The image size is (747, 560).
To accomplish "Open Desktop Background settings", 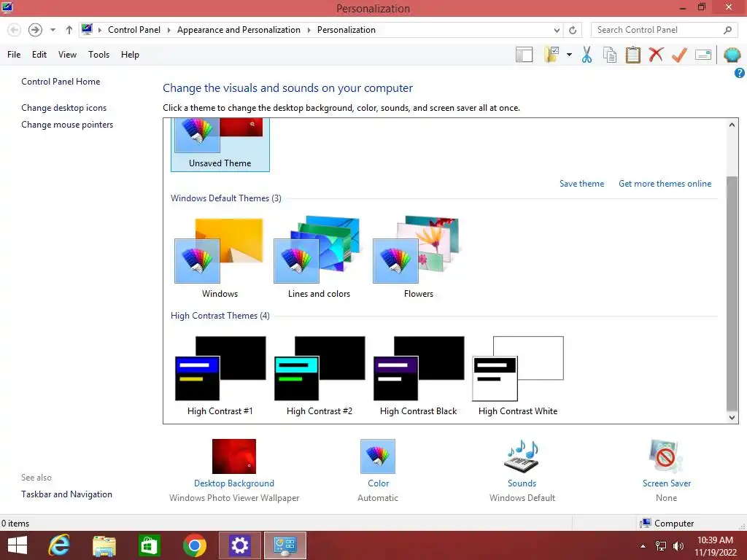I will [x=234, y=471].
